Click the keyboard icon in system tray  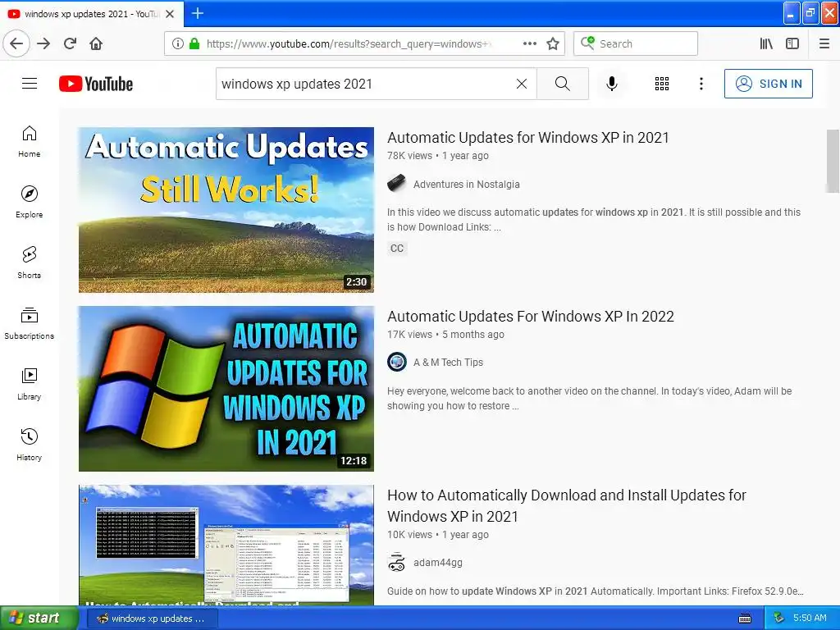point(745,619)
